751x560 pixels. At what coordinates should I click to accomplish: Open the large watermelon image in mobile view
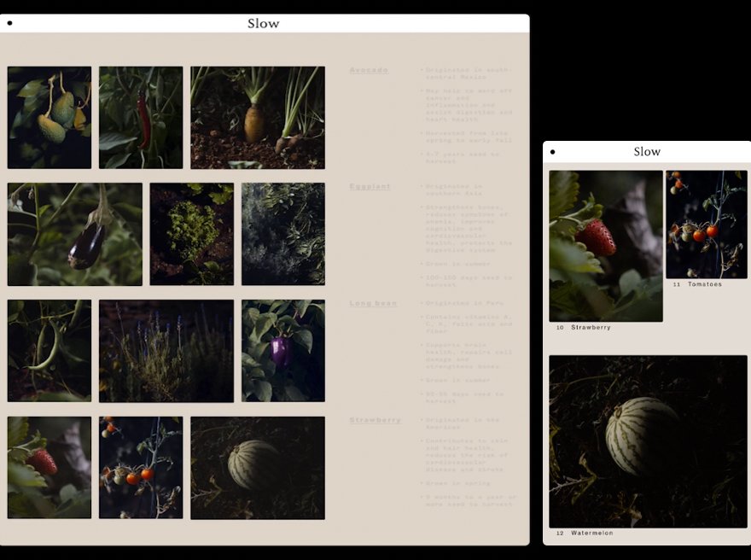pos(648,441)
